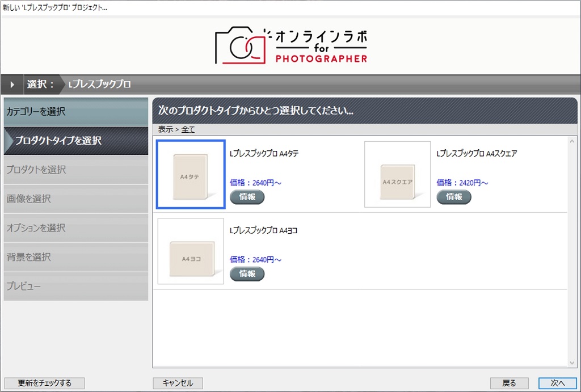This screenshot has height=392, width=581.
Task: Select the A4ヨコ book thumbnail
Action: pyautogui.click(x=191, y=251)
